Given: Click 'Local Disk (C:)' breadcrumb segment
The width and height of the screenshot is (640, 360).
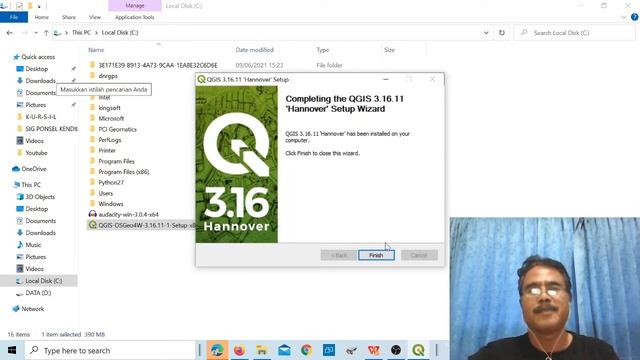Looking at the screenshot, I should (120, 33).
